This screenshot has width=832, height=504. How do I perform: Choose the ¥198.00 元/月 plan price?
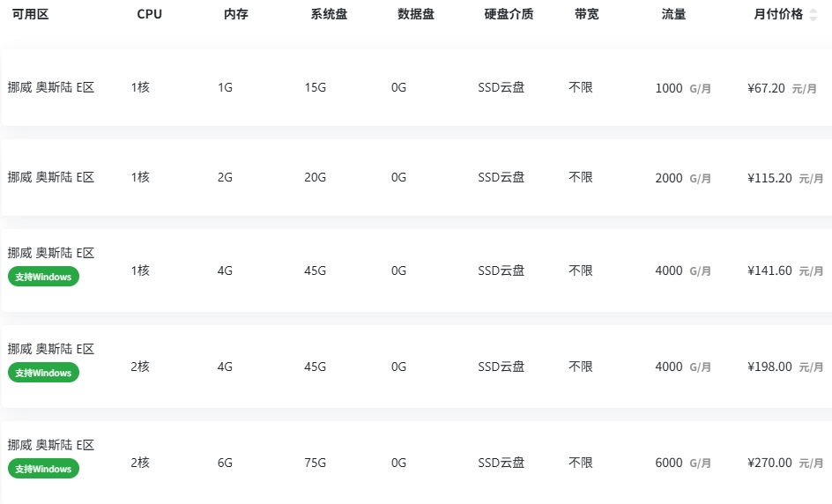pyautogui.click(x=785, y=367)
